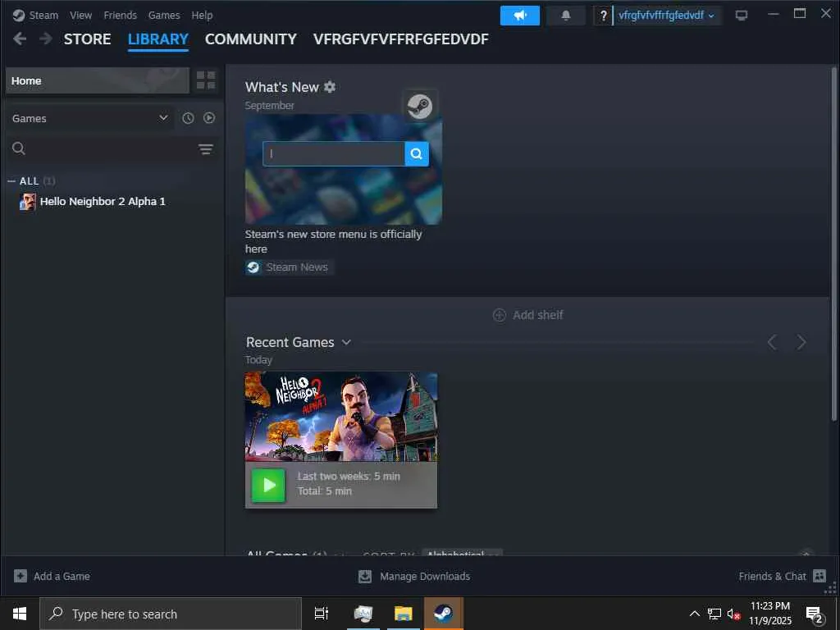
Task: Click the Home button in the sidebar
Action: click(x=98, y=80)
